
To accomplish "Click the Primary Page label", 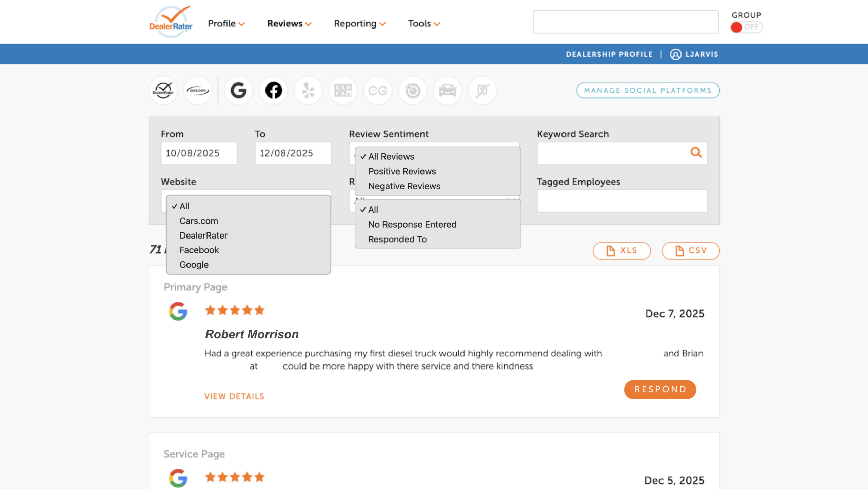I will pyautogui.click(x=195, y=287).
